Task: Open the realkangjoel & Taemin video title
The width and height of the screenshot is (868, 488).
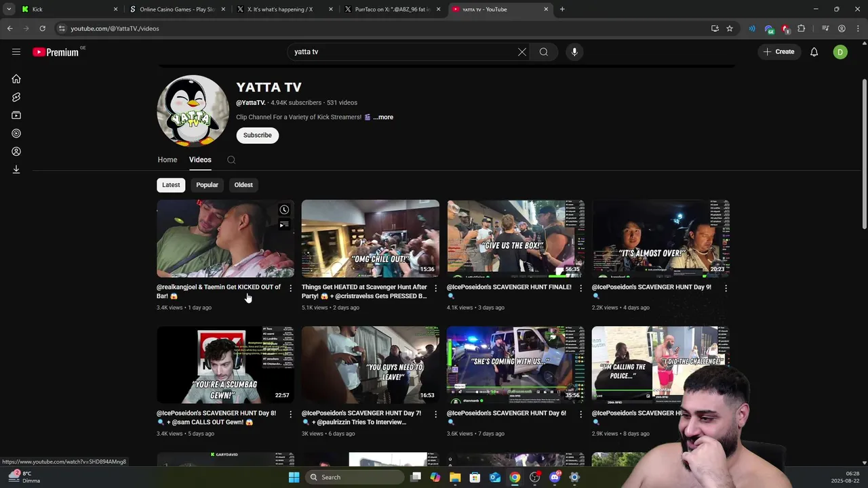Action: click(218, 291)
